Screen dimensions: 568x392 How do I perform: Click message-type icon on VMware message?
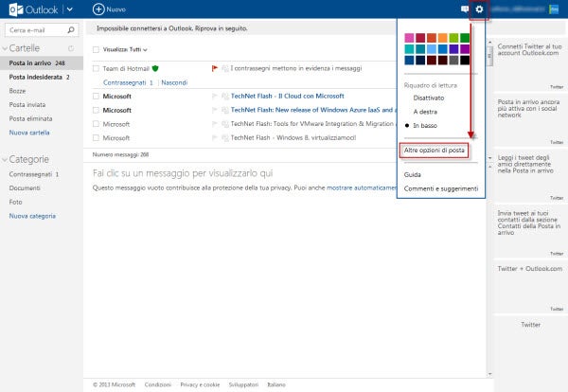225,124
